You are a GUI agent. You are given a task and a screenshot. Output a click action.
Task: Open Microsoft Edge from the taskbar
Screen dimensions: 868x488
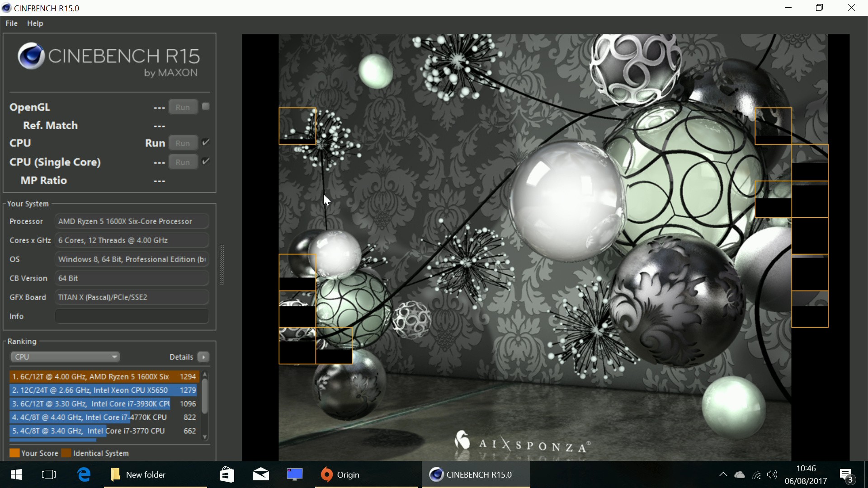[x=84, y=474]
